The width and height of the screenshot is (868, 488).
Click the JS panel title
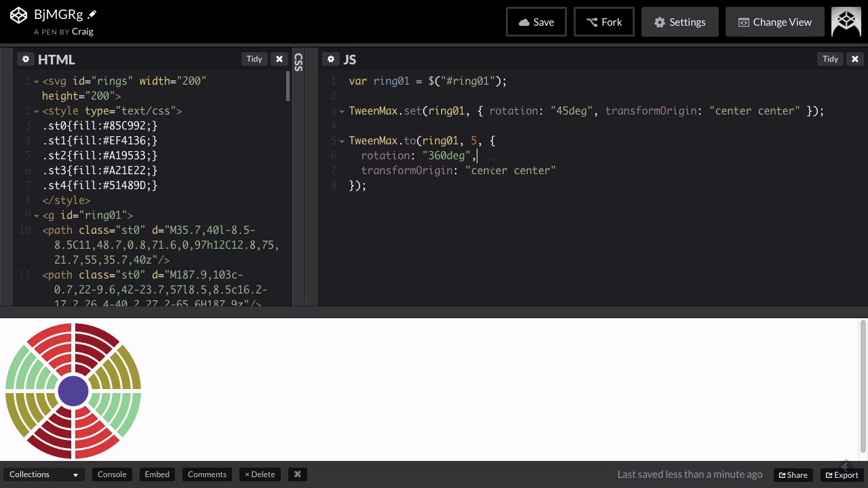pos(350,60)
